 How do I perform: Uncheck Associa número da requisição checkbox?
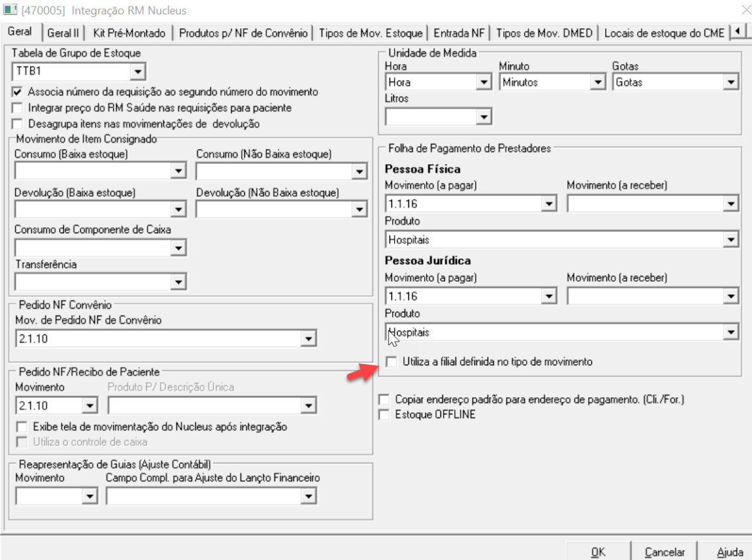click(x=17, y=91)
